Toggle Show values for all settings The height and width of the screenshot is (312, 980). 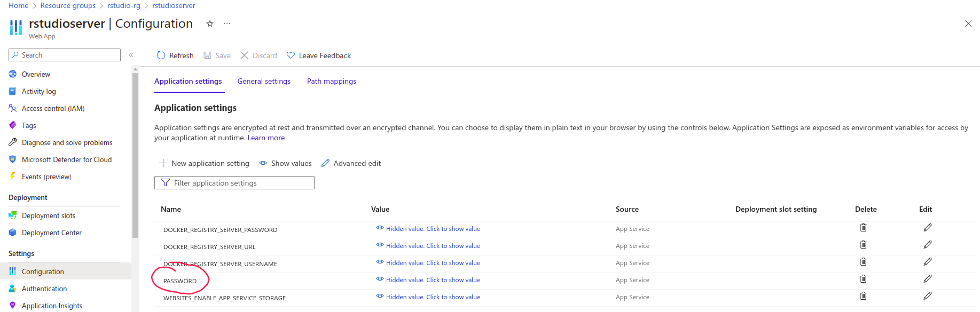coord(285,163)
